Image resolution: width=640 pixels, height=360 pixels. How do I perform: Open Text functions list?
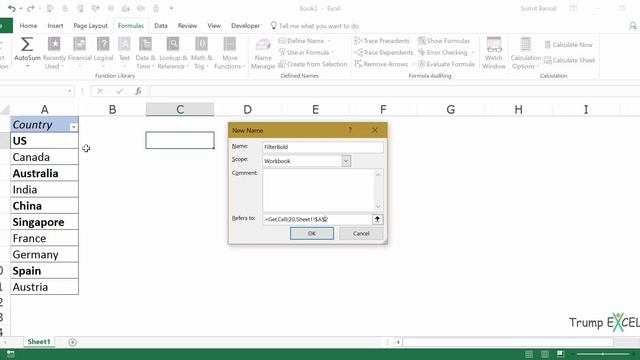(124, 53)
